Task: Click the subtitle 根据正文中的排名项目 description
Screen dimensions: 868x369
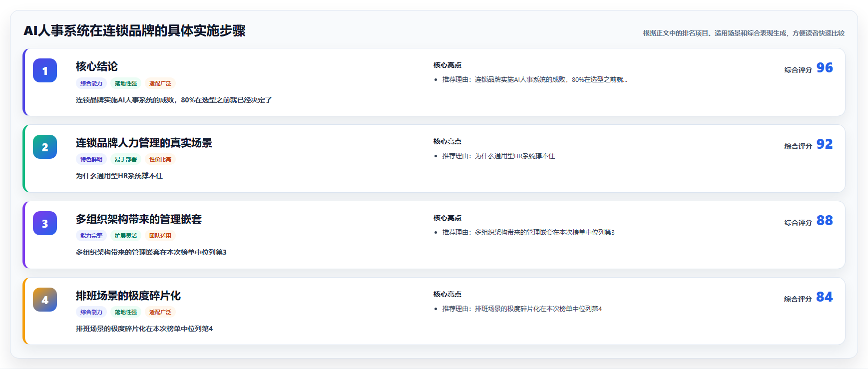Action: point(744,33)
